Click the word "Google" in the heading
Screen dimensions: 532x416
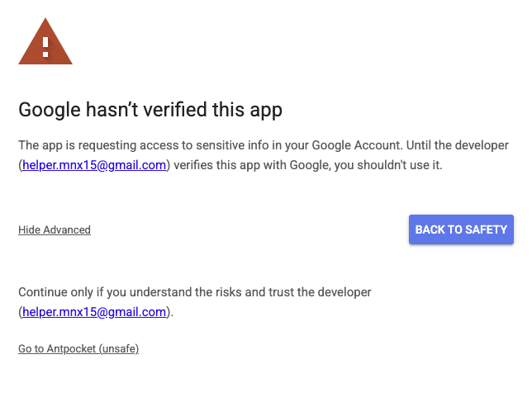[48, 109]
